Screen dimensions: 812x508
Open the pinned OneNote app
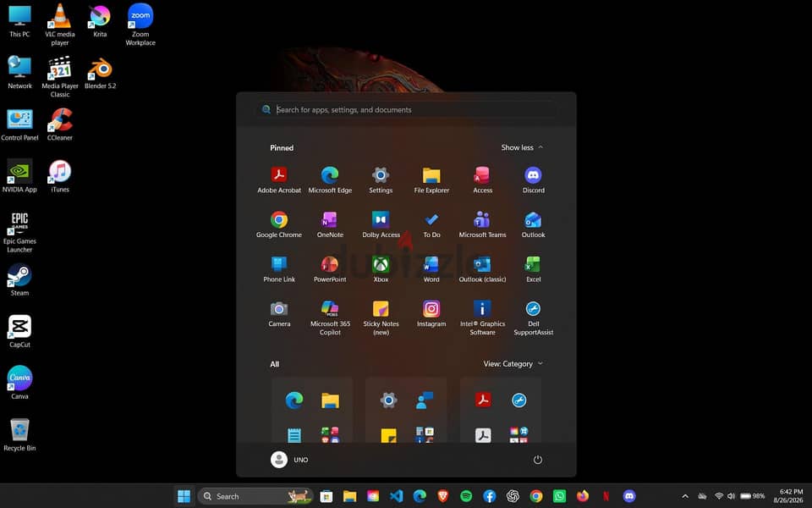[330, 224]
